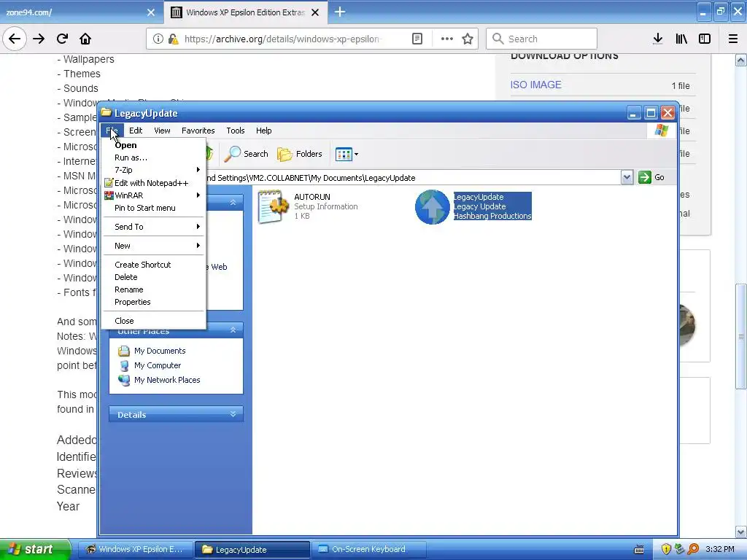Click browser page scrollbar down arrow
Screen dimensions: 747x560
click(741, 532)
